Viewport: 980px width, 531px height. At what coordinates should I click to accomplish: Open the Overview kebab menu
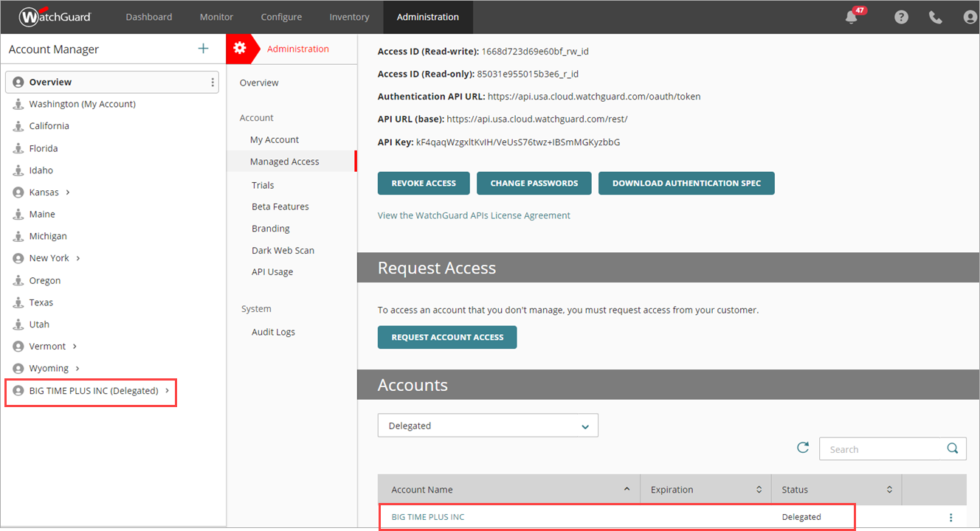point(212,82)
